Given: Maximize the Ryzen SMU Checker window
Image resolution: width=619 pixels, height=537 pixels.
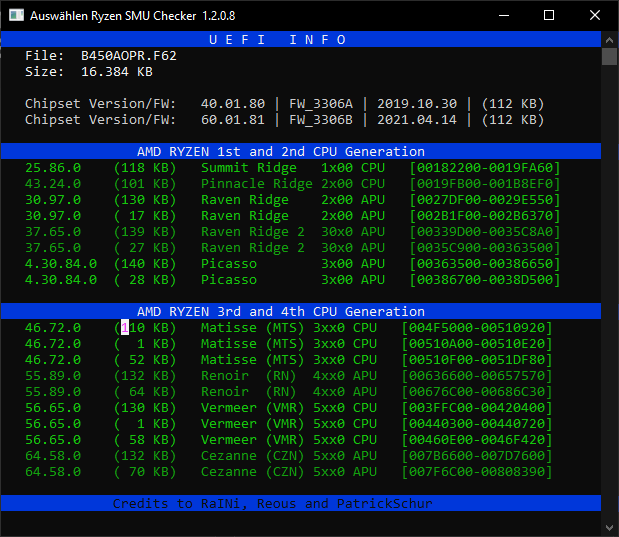Looking at the screenshot, I should (x=549, y=15).
